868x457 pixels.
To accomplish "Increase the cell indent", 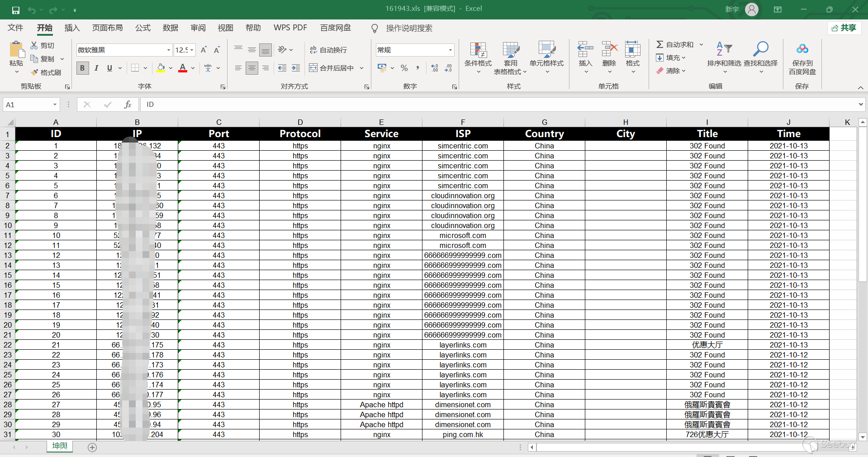I will pyautogui.click(x=296, y=68).
